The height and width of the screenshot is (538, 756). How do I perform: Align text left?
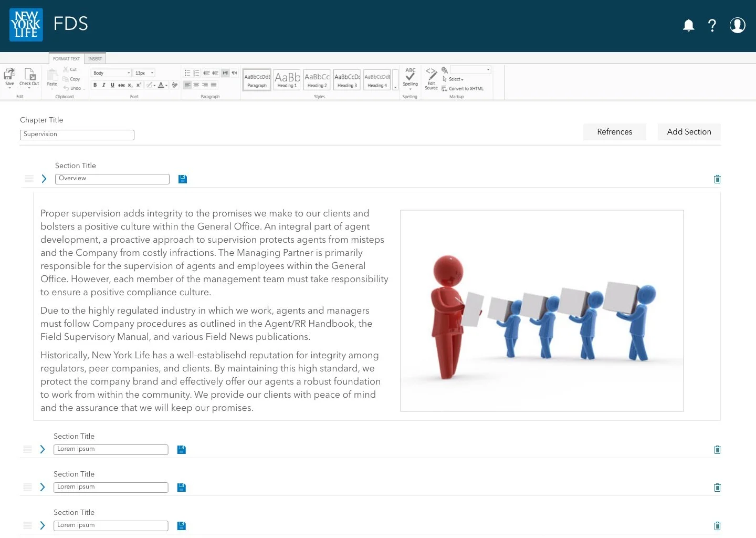pos(187,85)
